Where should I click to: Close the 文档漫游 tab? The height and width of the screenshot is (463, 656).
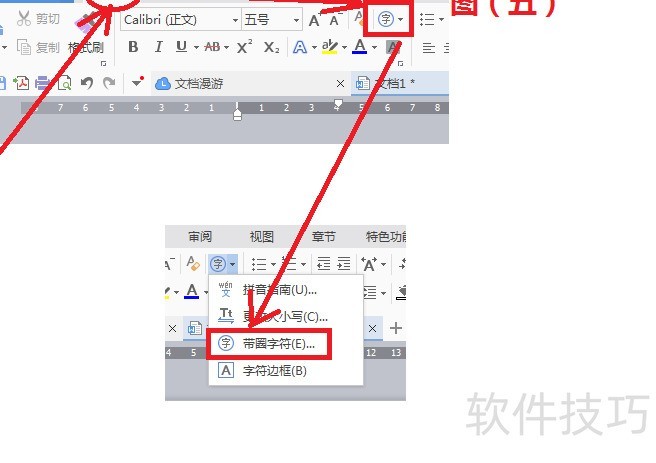tap(340, 84)
